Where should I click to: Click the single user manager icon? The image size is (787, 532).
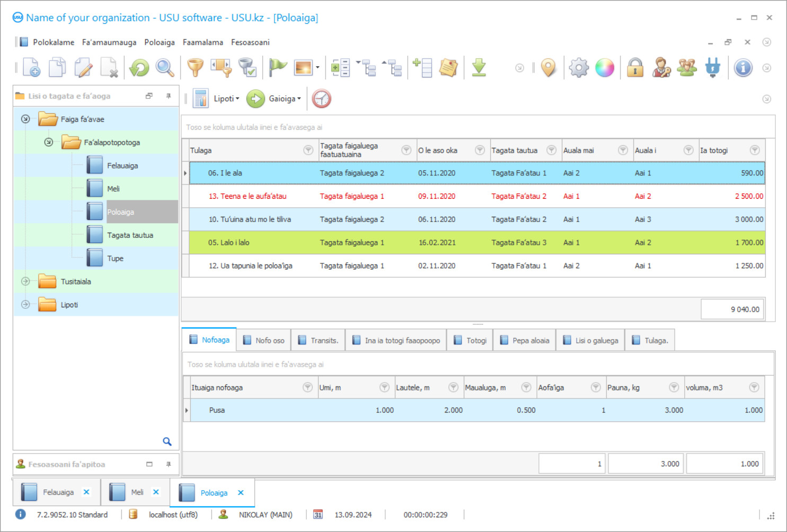(x=661, y=67)
